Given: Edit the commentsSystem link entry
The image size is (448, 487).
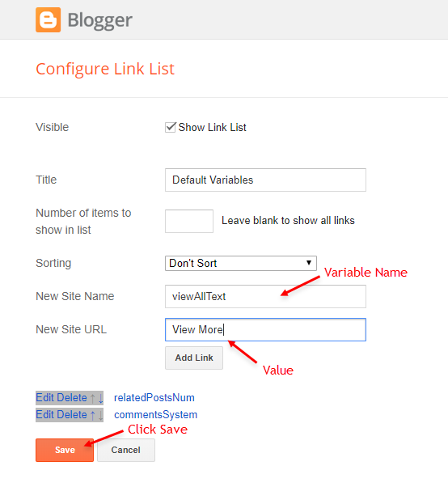Looking at the screenshot, I should point(45,415).
